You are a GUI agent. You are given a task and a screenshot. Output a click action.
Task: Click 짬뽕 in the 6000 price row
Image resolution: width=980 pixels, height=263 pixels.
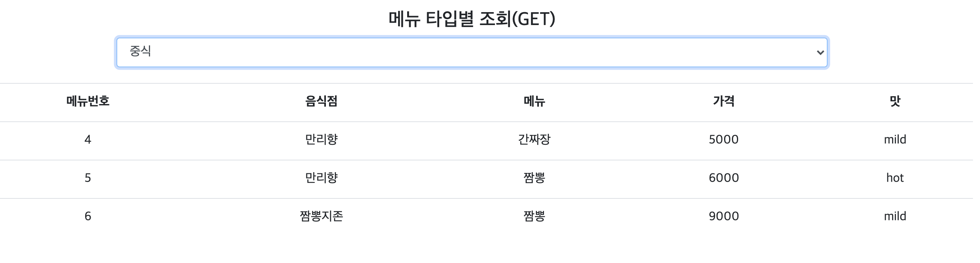pyautogui.click(x=534, y=178)
